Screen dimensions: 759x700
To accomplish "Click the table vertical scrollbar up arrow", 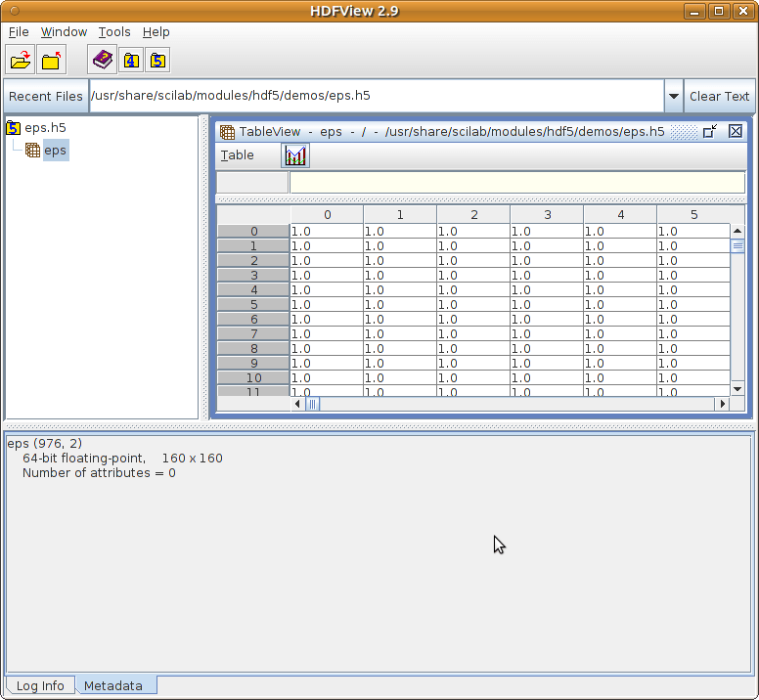I will (x=737, y=231).
